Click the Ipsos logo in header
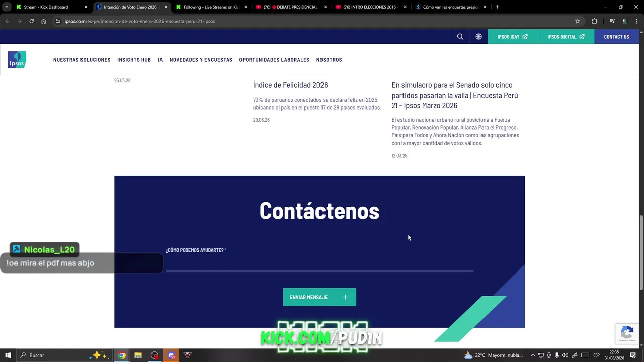This screenshot has height=362, width=644. point(17,60)
